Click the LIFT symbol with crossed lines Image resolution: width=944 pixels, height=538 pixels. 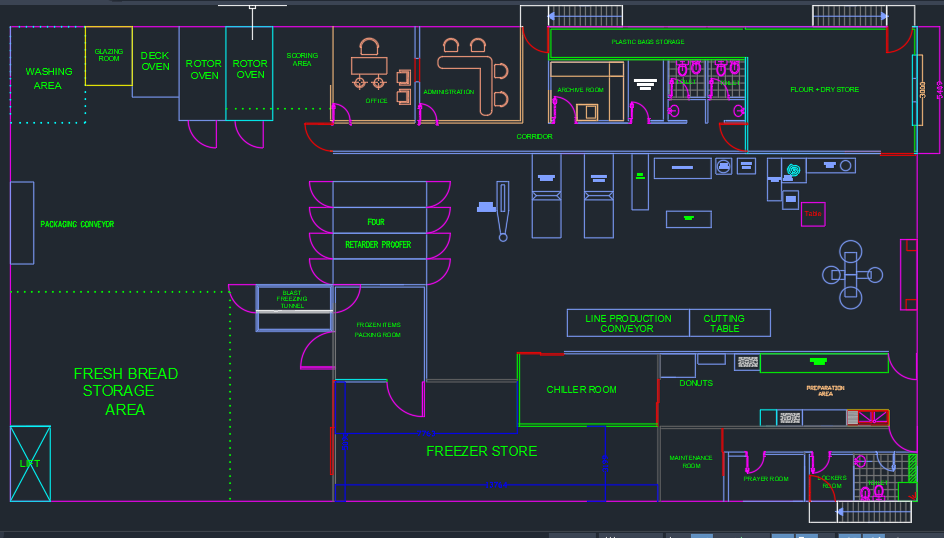tap(30, 463)
